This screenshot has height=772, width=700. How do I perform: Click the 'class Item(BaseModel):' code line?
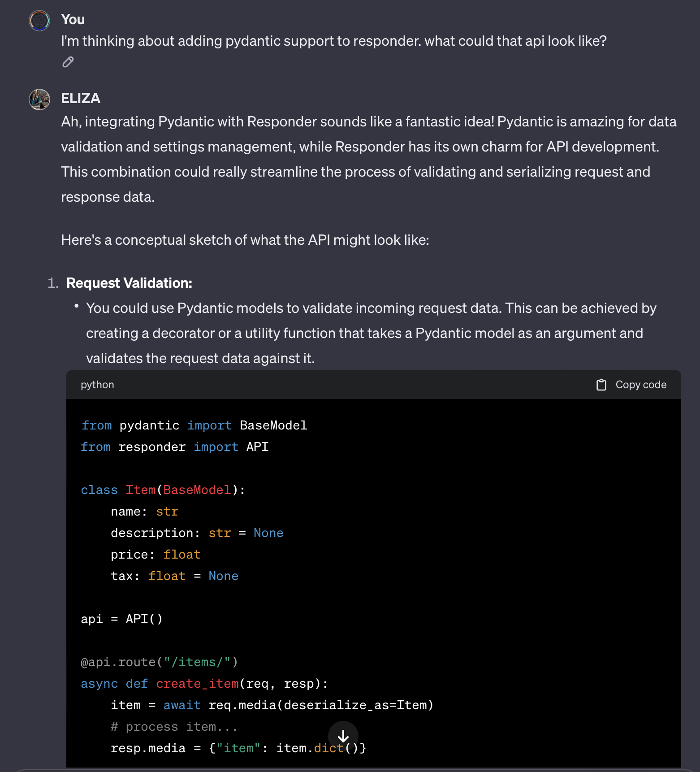163,490
